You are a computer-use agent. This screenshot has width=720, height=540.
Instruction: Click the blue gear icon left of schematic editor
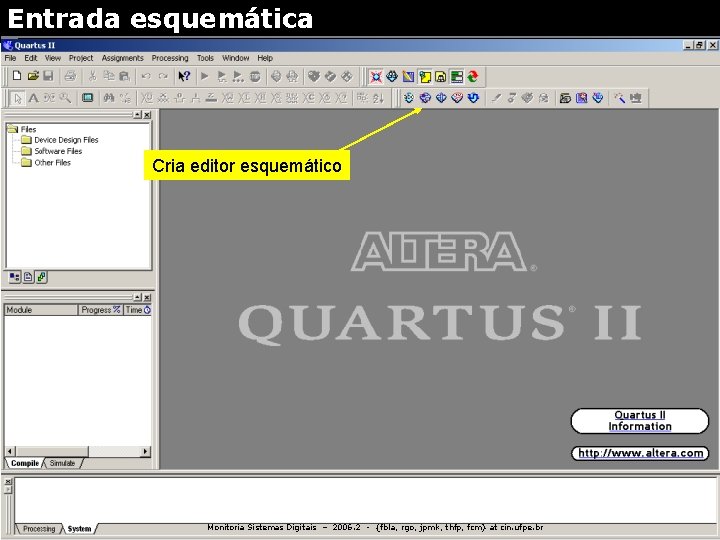pos(409,98)
